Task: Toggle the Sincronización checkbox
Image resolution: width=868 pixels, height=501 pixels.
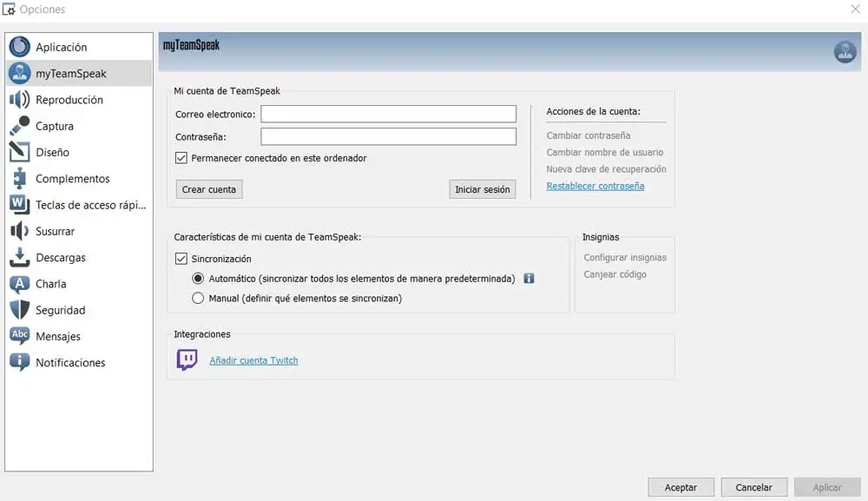Action: (181, 259)
